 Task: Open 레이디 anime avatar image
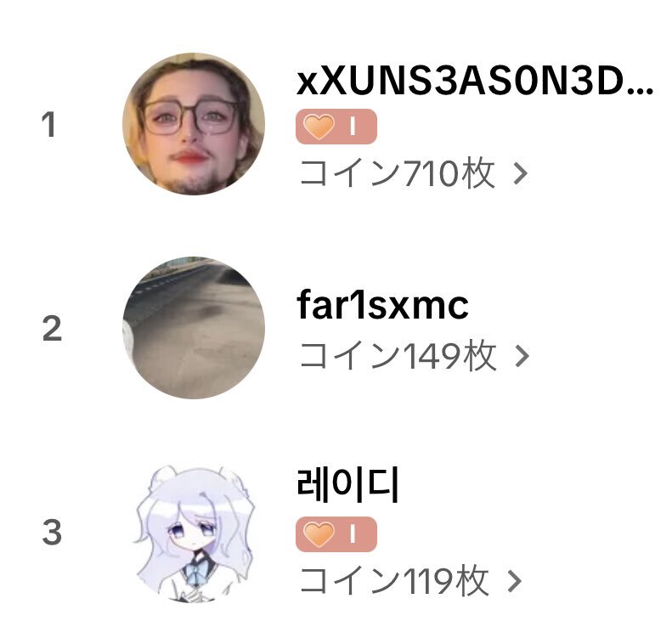pos(194,533)
